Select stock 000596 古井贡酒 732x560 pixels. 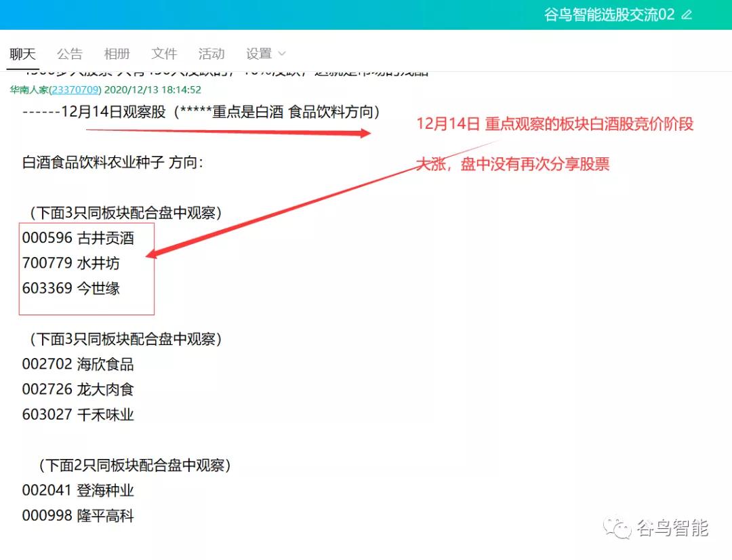pos(78,238)
